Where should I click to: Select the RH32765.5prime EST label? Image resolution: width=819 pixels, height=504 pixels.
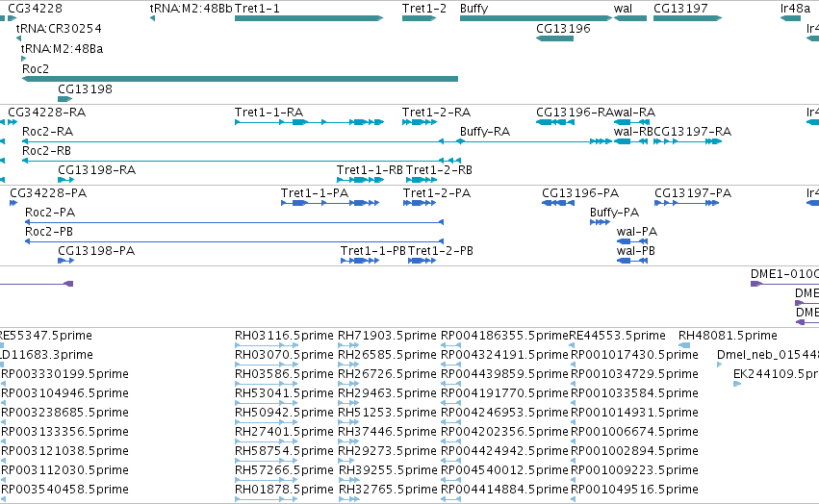[x=388, y=490]
